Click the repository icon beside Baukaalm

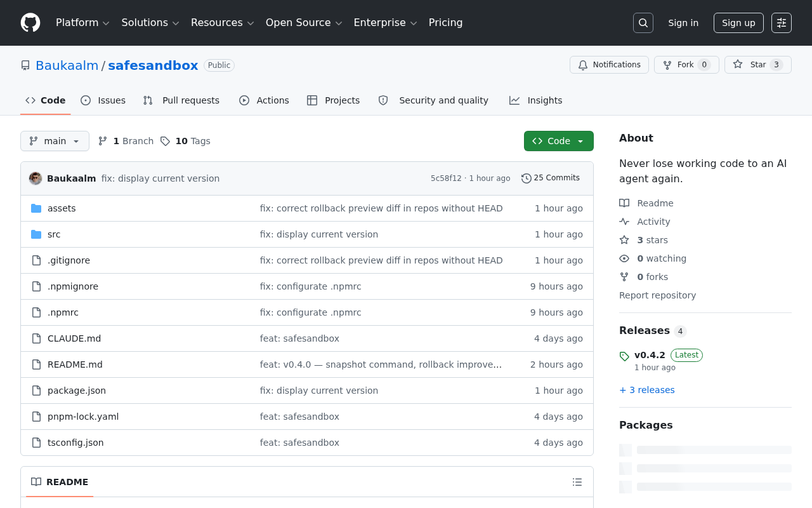[25, 65]
